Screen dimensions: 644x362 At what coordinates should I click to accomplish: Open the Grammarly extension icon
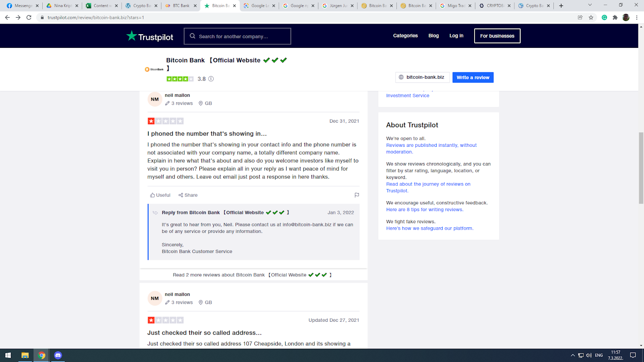pyautogui.click(x=604, y=17)
